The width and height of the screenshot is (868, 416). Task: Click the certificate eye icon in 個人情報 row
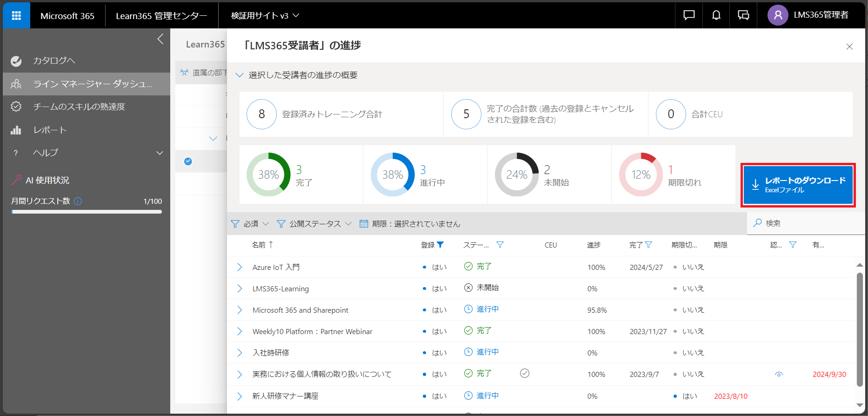click(779, 374)
